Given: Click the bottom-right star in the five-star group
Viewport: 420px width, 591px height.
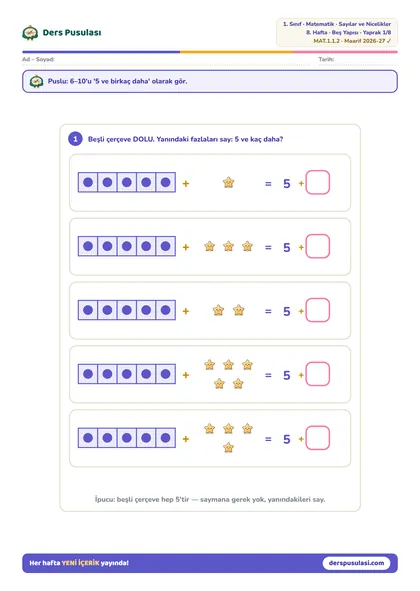Looking at the screenshot, I should pos(238,384).
